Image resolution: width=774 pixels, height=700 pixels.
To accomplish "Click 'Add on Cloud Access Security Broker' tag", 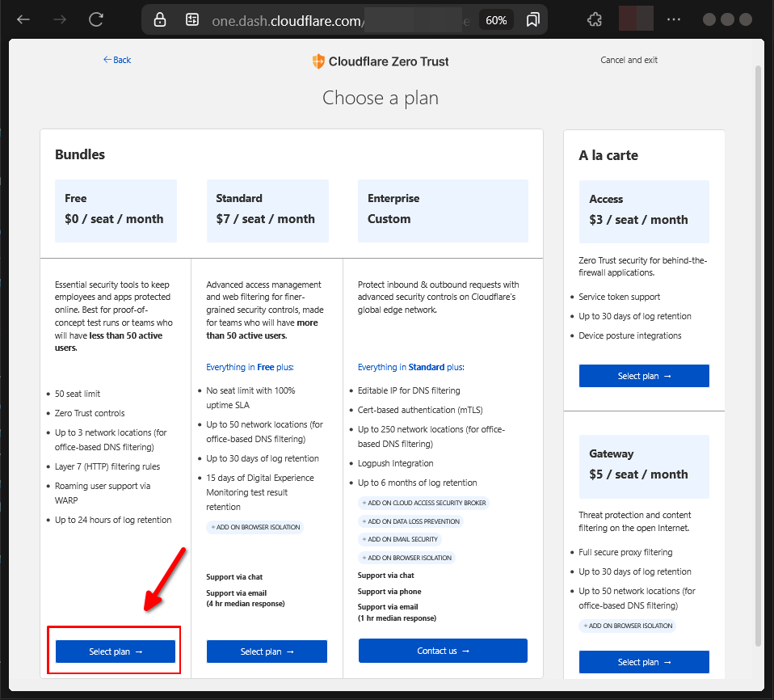I will click(x=423, y=503).
